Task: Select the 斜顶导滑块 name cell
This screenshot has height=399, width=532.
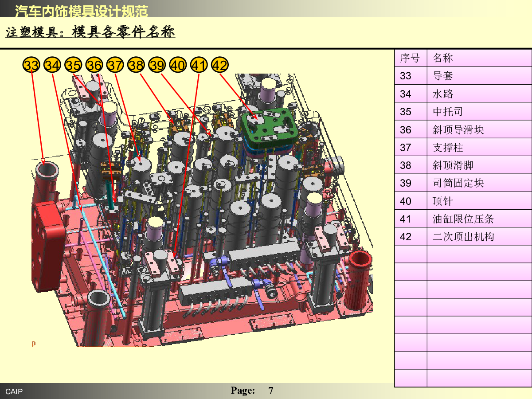Action: [x=479, y=129]
